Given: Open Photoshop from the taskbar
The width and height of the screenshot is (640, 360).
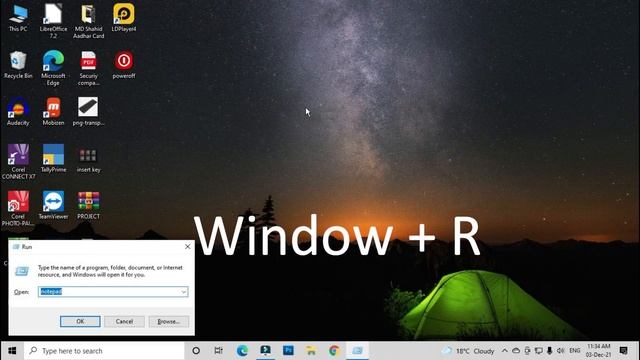Looking at the screenshot, I should (288, 351).
